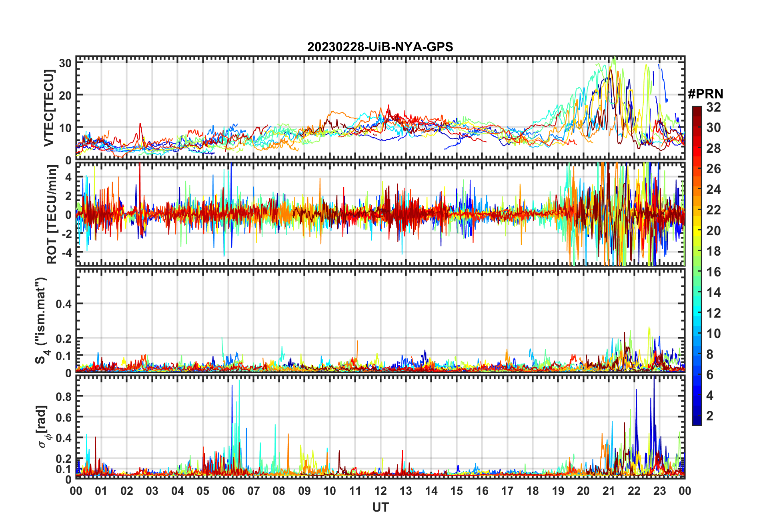Select x-axis hour tick "21"

pos(609,491)
